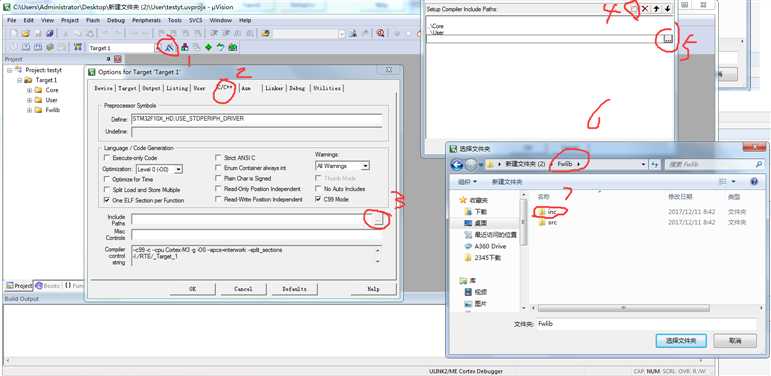Click the Build target toolbar icon
Screen dimensions: 771x376
26,47
